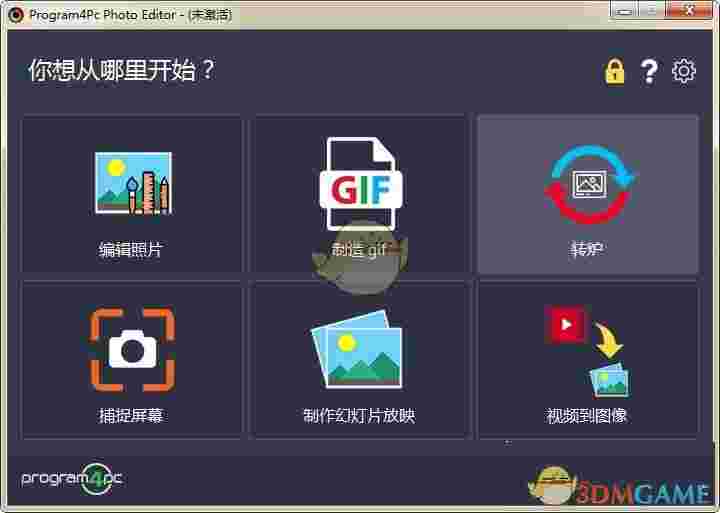Launch 视频到图像 from its label
This screenshot has height=513, width=720.
tap(587, 415)
